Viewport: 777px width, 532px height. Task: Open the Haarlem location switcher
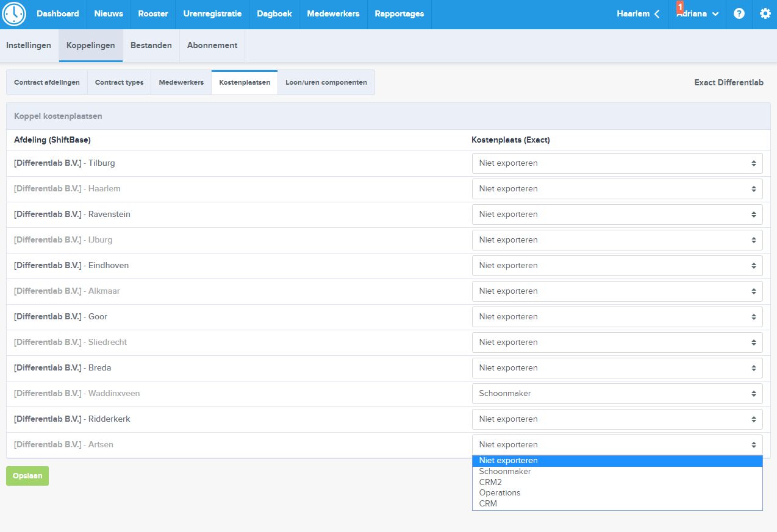(x=639, y=14)
